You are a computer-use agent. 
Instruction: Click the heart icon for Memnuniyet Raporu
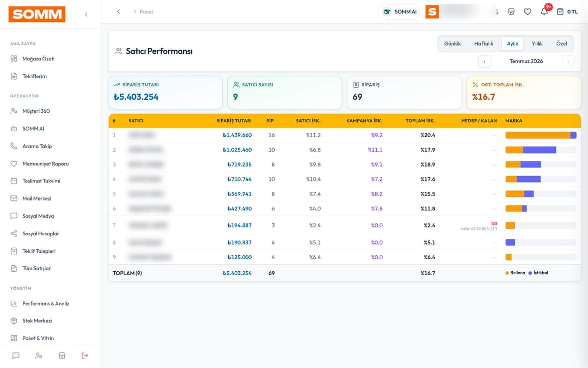pyautogui.click(x=14, y=164)
